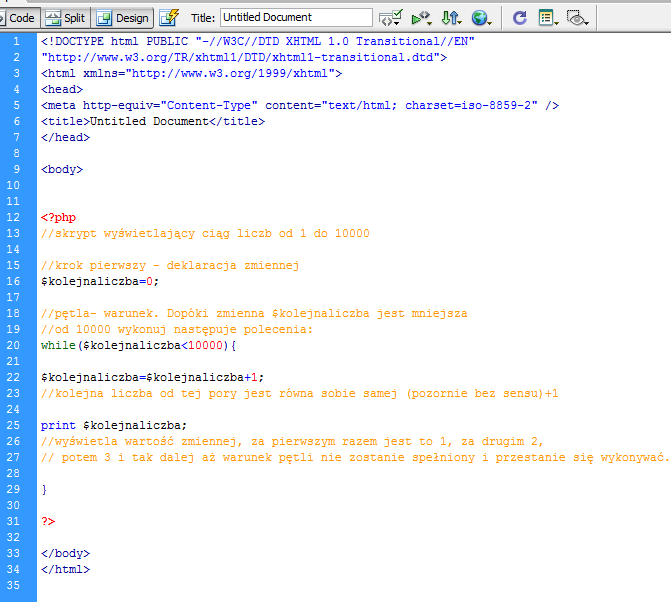Open File Management arrows menu

point(451,18)
